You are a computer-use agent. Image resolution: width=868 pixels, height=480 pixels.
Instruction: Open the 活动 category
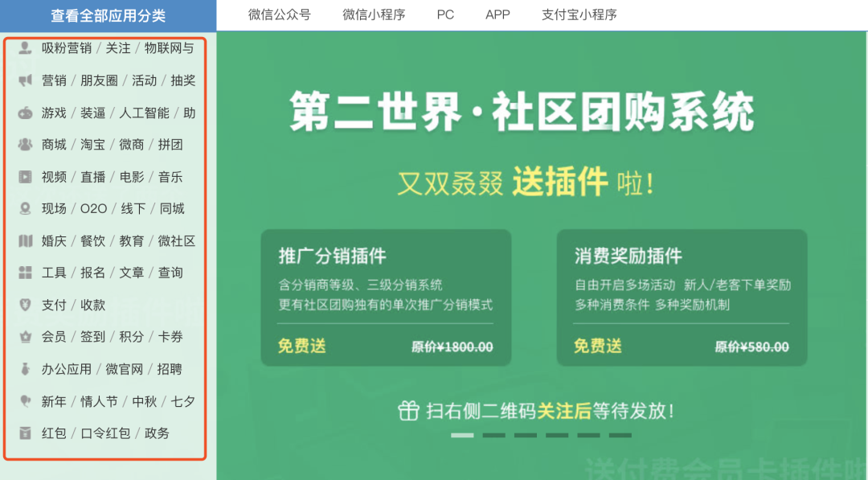pos(144,80)
